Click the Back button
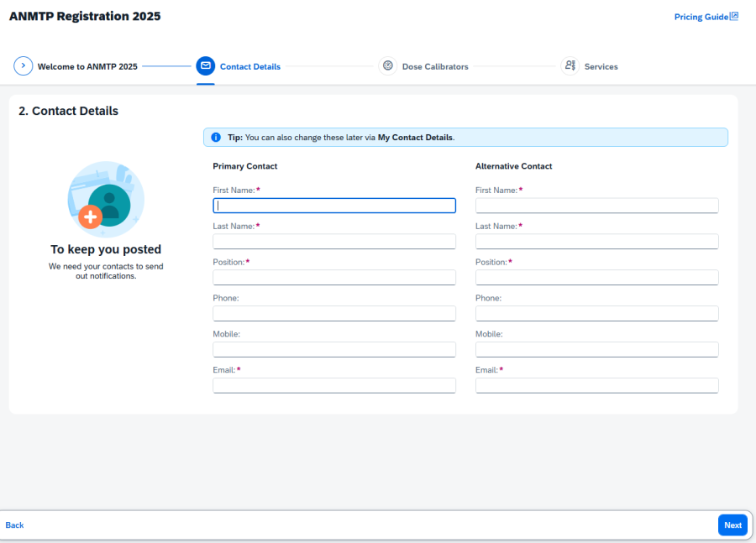The height and width of the screenshot is (543, 756). coord(15,525)
